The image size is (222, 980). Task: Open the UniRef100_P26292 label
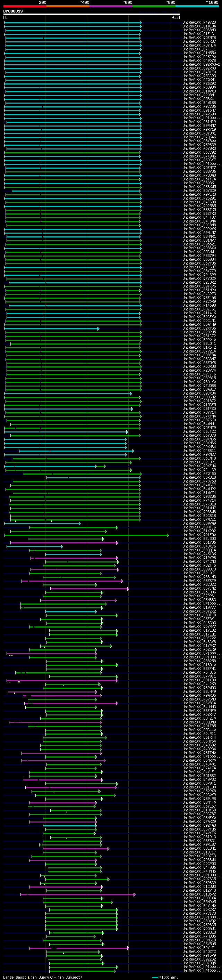click(199, 84)
